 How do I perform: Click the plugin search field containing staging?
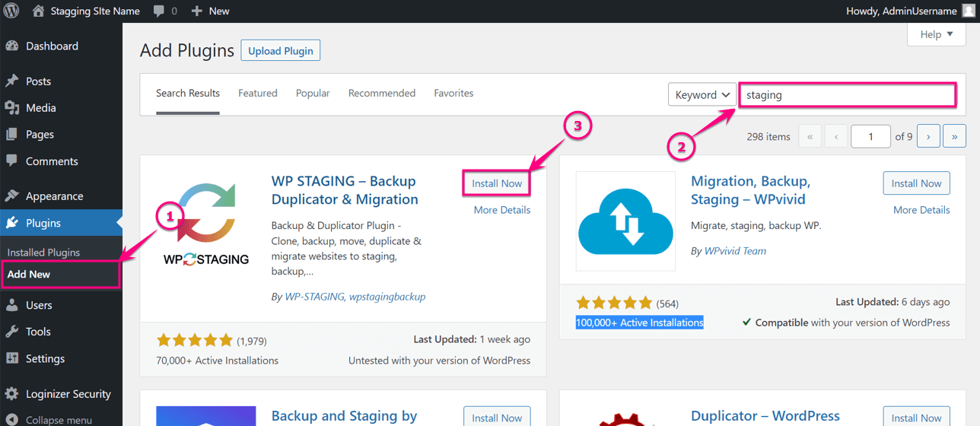click(x=848, y=95)
